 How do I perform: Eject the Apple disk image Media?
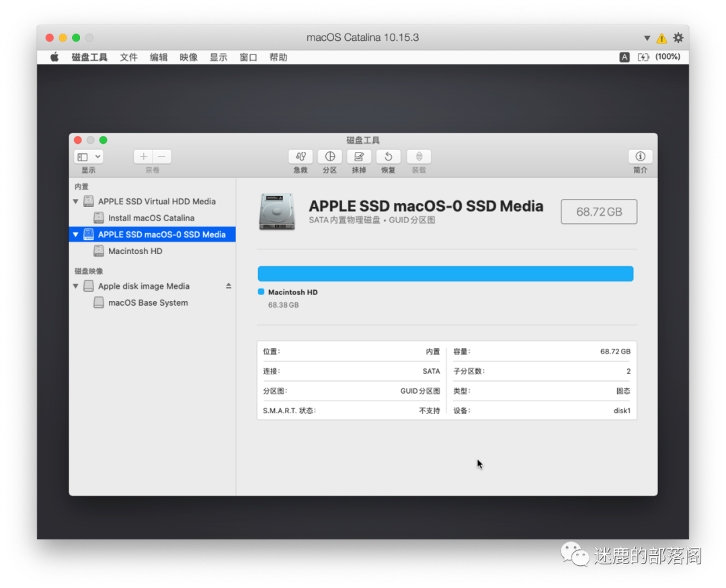[229, 286]
